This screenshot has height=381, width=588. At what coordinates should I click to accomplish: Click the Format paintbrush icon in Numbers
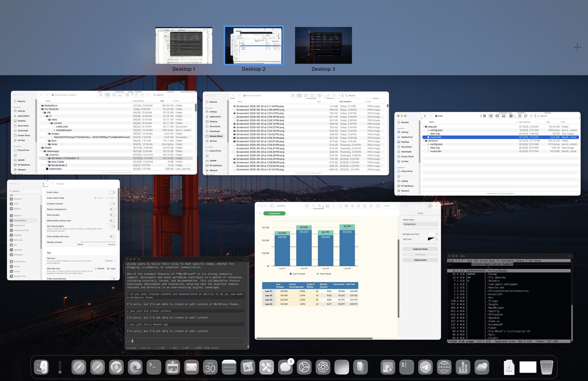430,206
